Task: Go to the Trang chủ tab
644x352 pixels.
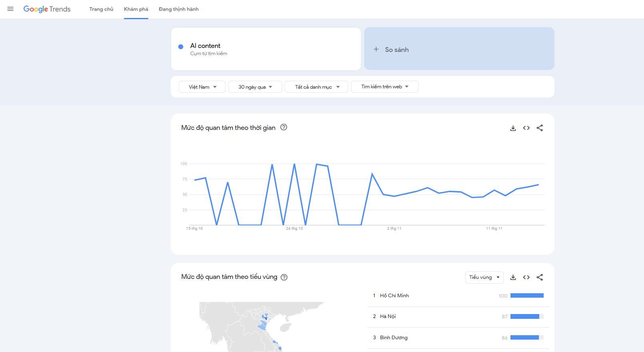Action: point(101,9)
